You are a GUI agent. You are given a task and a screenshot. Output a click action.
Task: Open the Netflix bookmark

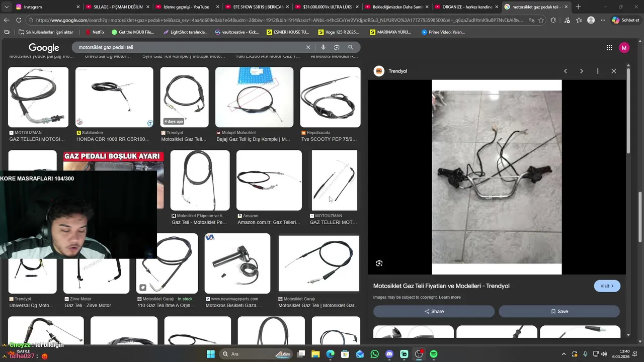(x=95, y=32)
